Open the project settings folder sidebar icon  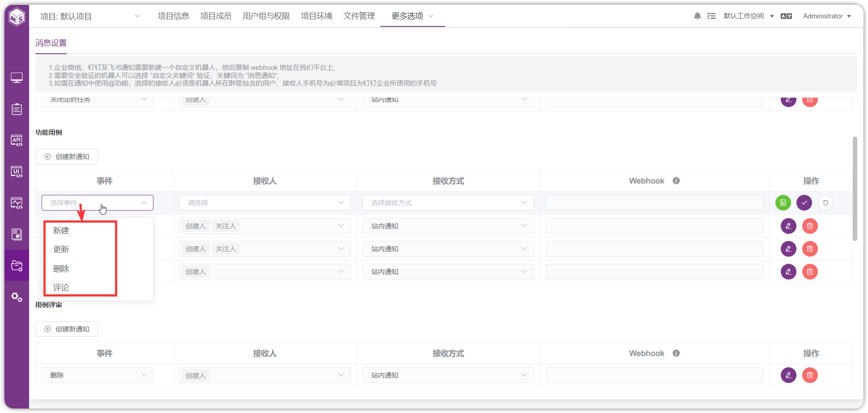[17, 266]
